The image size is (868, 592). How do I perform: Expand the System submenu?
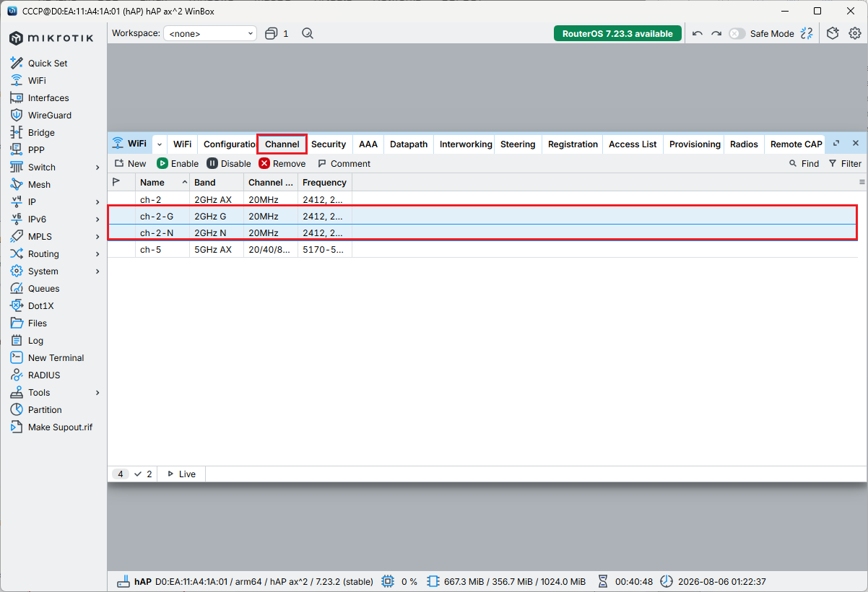pos(97,271)
